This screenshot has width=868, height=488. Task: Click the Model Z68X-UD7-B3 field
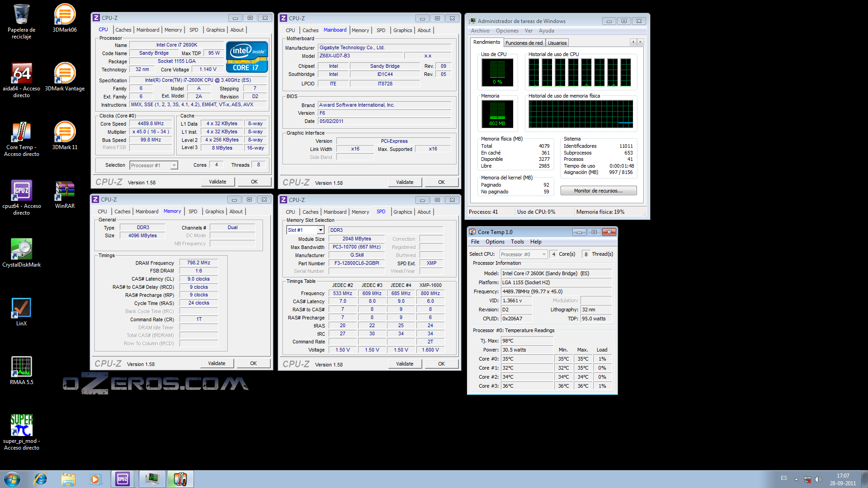(x=359, y=56)
